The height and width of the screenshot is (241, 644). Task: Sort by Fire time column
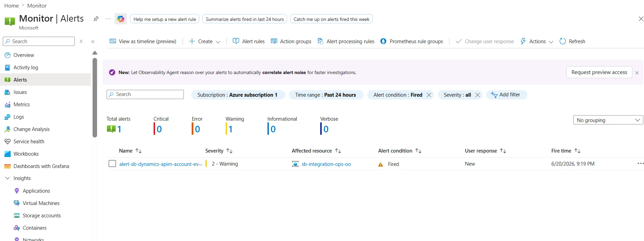pos(566,151)
